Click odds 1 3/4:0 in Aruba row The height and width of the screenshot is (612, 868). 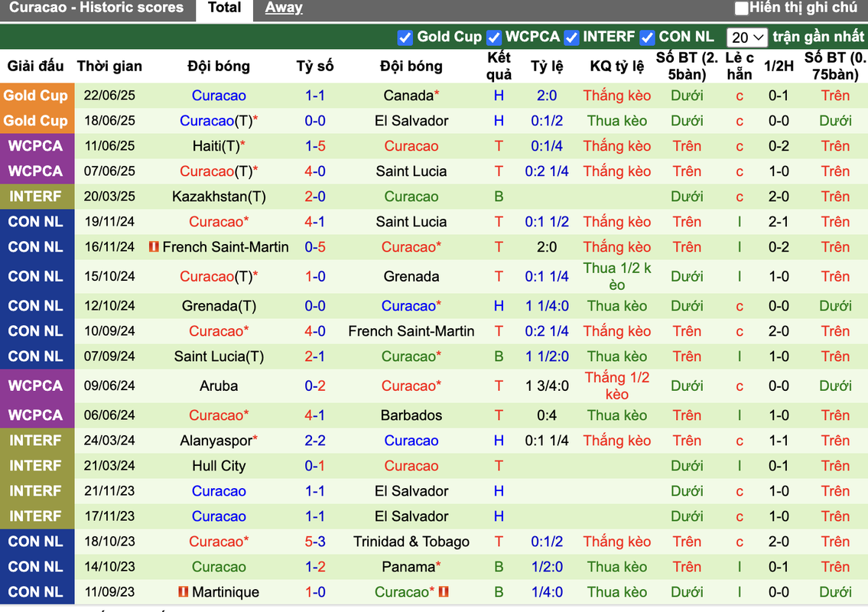pos(547,386)
